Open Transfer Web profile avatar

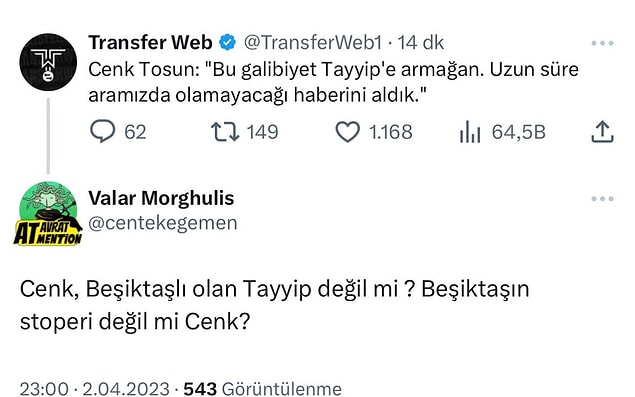(x=48, y=62)
